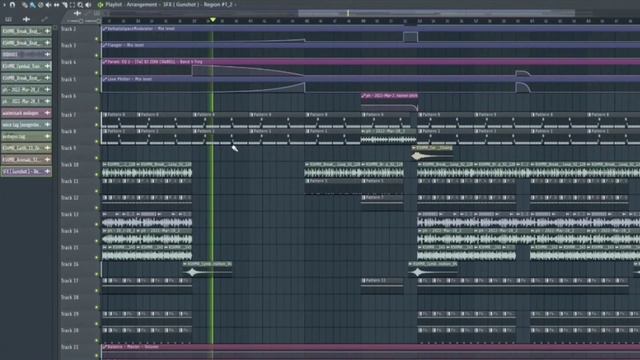The height and width of the screenshot is (360, 640).
Task: Open clip menu of Param. EQ 2 clip
Action: pyautogui.click(x=105, y=62)
